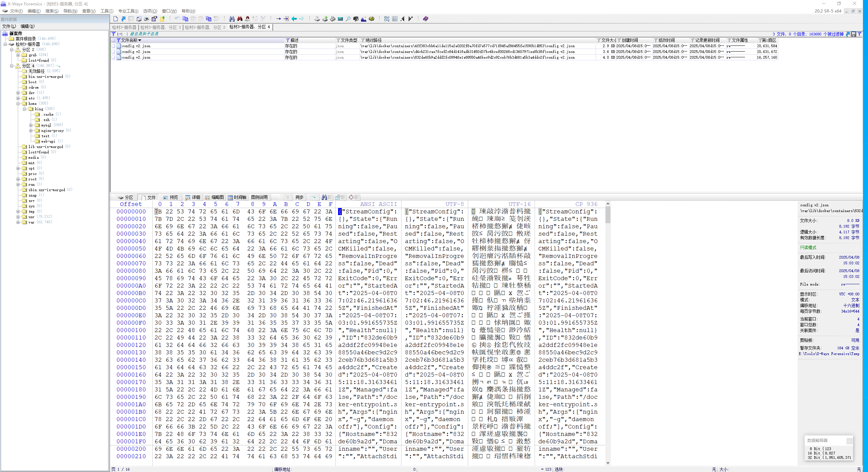
Task: Click the 同步 button in lower toolbar
Action: pos(299,197)
